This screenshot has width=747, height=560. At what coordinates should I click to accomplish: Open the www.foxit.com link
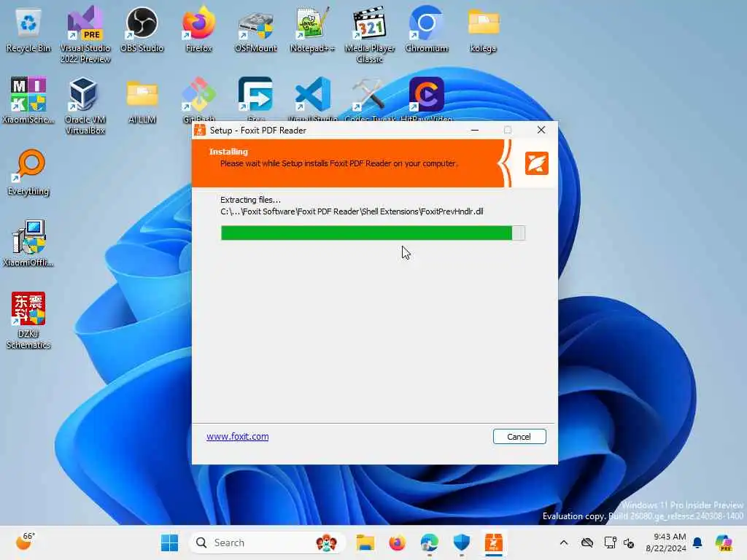pos(237,436)
